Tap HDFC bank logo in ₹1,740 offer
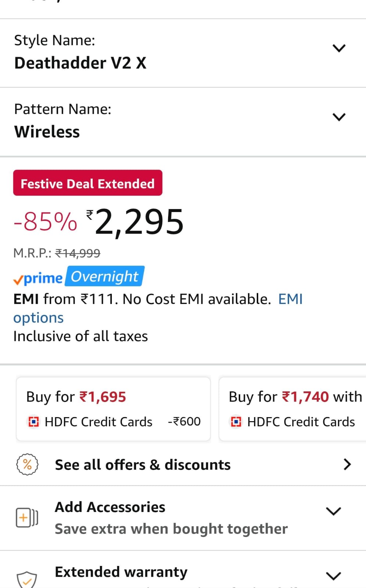Screen dimensions: 366x588 coord(236,422)
